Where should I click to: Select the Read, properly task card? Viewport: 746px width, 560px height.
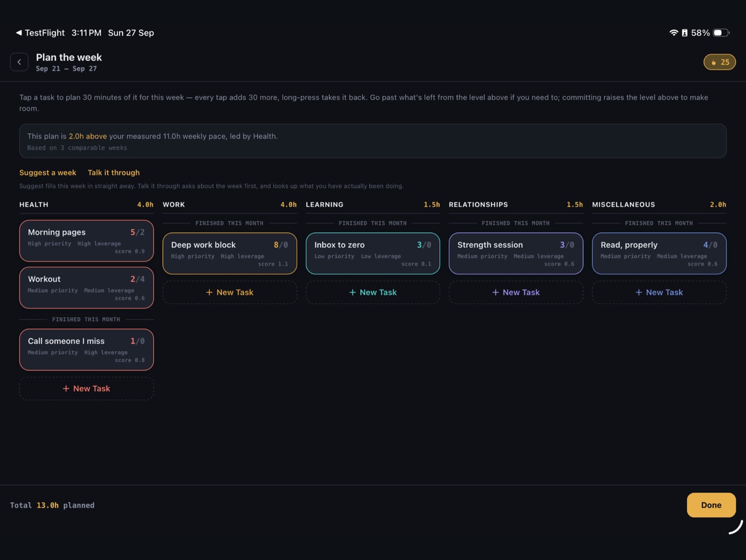pyautogui.click(x=659, y=253)
